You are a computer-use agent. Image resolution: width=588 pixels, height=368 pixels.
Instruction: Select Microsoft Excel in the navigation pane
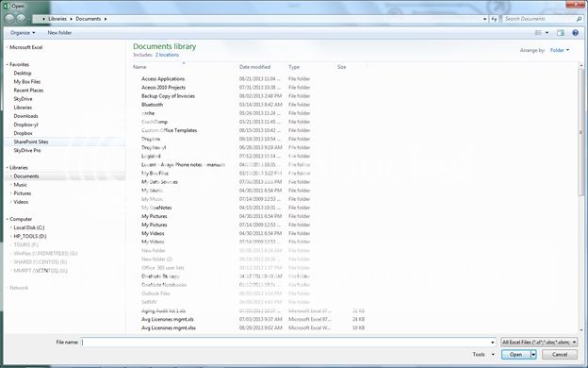click(x=25, y=47)
